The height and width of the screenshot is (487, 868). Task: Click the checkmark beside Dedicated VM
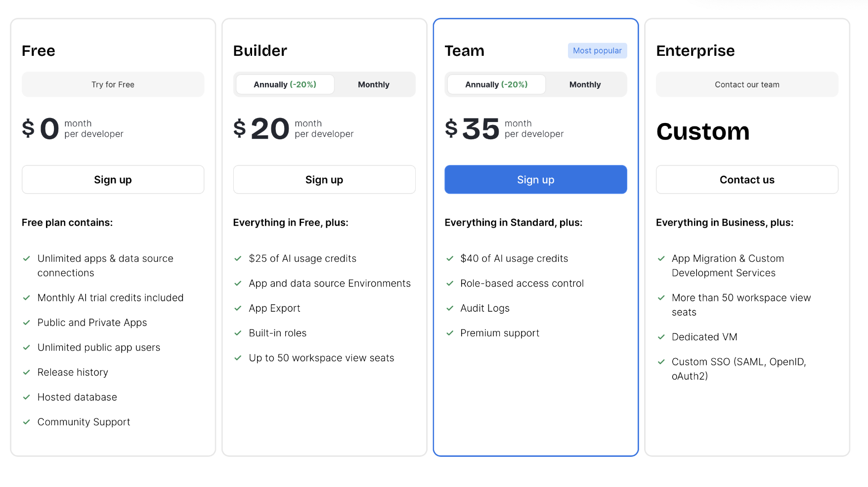[661, 337]
